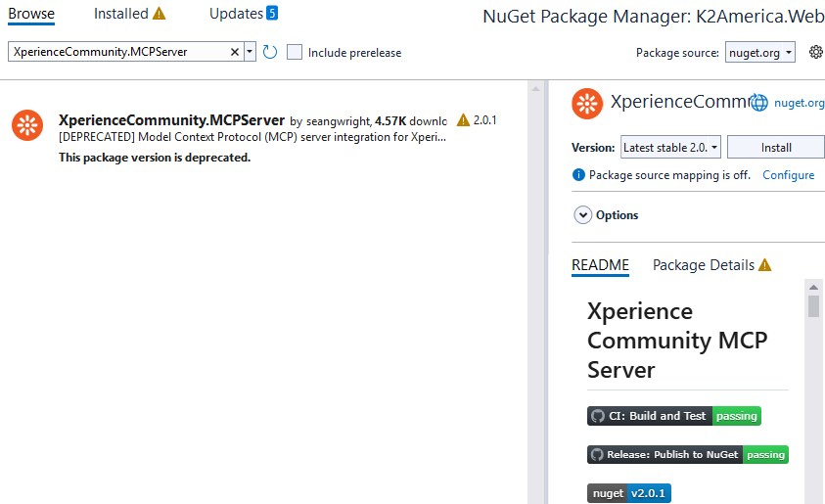Switch to the Browse tab
This screenshot has height=504, width=825.
[31, 14]
